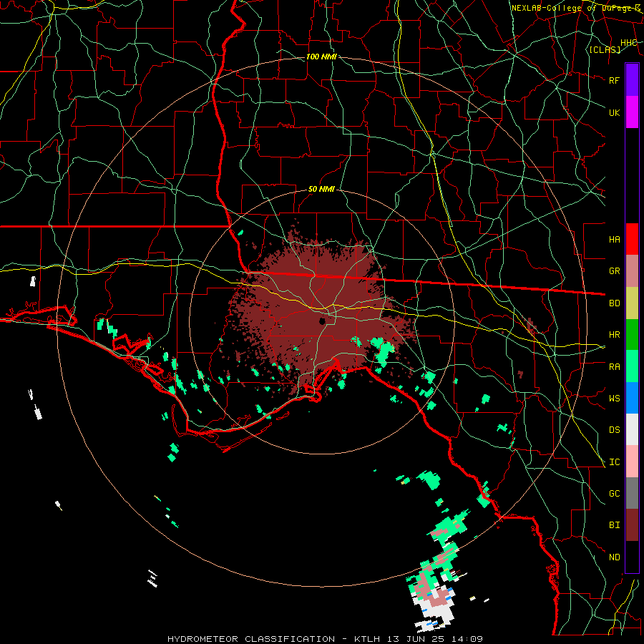Click the '[CLAS]' label above legend
644x644 pixels.
(605, 49)
